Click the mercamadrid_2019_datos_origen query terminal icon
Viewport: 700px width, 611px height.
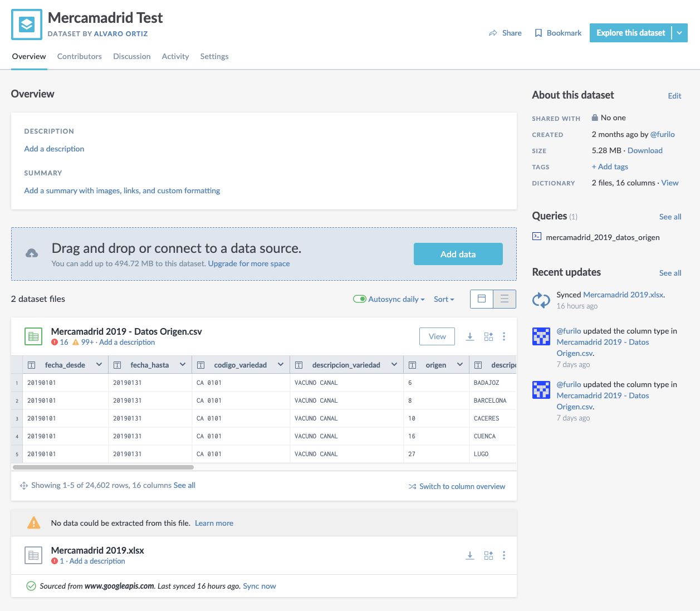(x=537, y=236)
